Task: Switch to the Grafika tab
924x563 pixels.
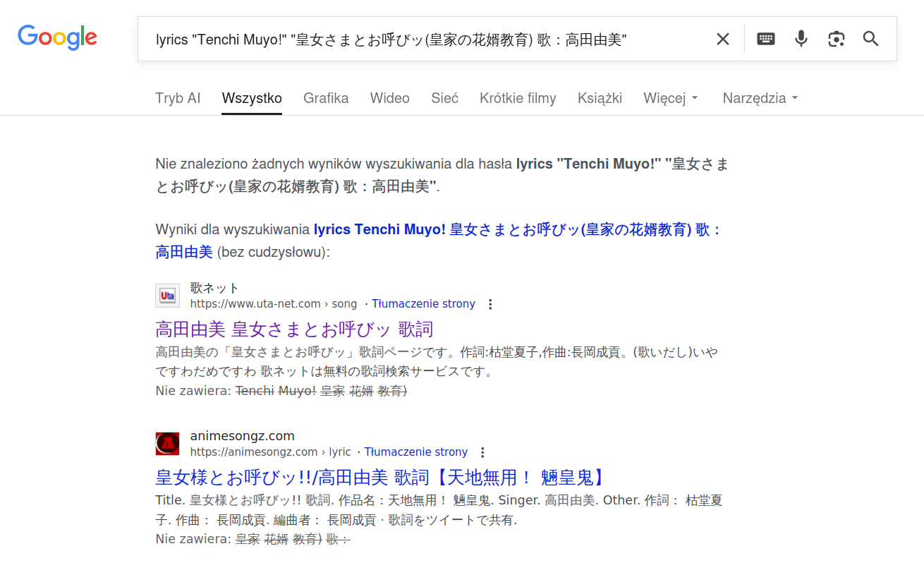Action: [x=326, y=98]
